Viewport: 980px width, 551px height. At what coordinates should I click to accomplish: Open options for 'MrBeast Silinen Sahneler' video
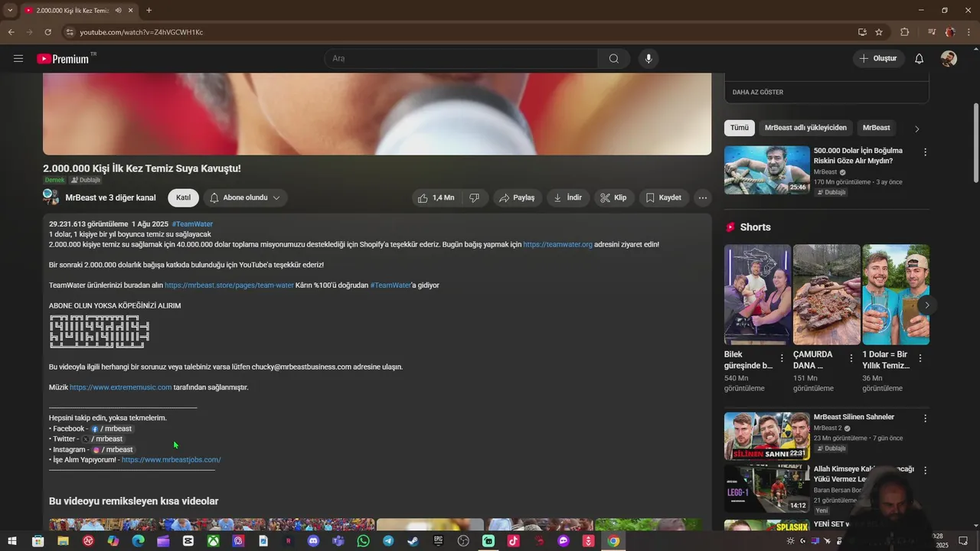click(x=925, y=419)
